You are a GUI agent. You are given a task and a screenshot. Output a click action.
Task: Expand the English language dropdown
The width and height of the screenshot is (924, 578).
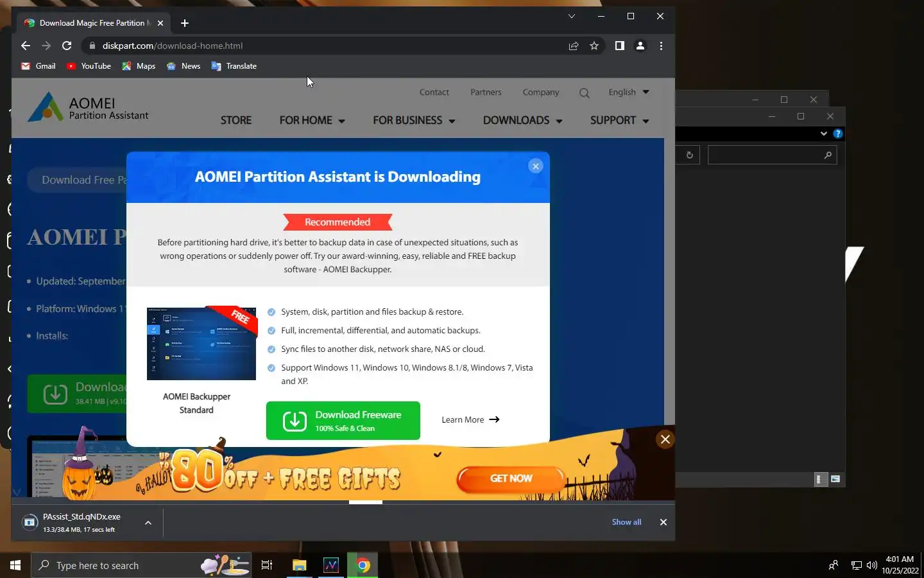tap(629, 92)
